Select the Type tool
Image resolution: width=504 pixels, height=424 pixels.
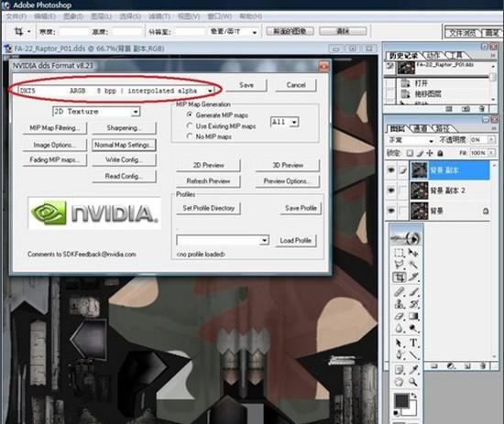pyautogui.click(x=413, y=343)
